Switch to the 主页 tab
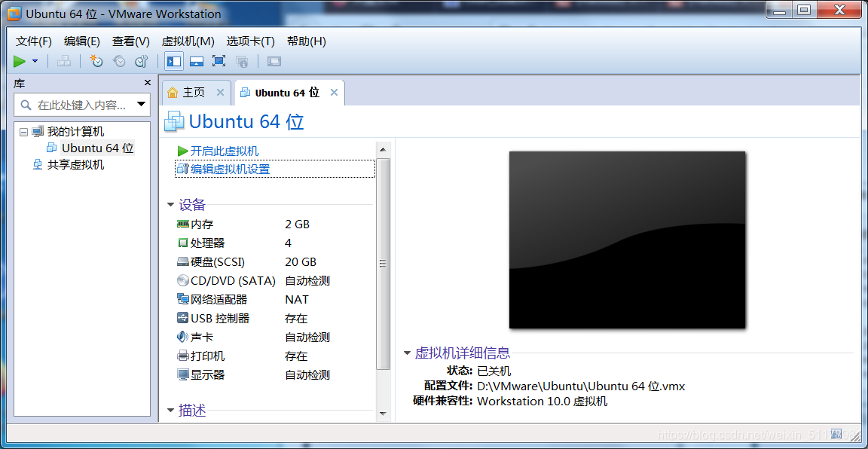This screenshot has height=449, width=868. click(x=194, y=93)
